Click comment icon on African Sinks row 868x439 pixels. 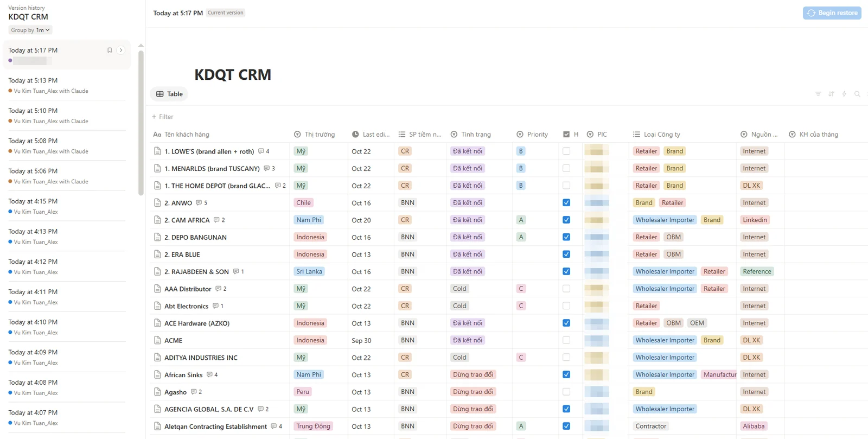(209, 375)
